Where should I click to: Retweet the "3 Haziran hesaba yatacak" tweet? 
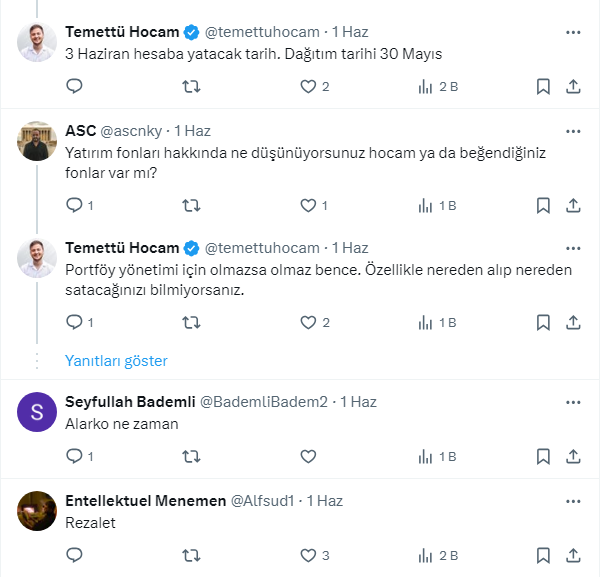pyautogui.click(x=190, y=87)
